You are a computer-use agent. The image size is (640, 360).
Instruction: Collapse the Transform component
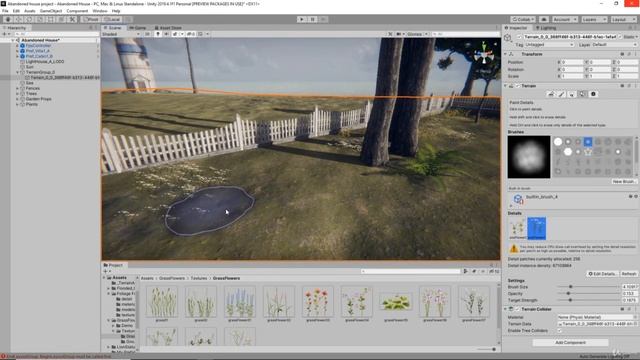pos(505,54)
